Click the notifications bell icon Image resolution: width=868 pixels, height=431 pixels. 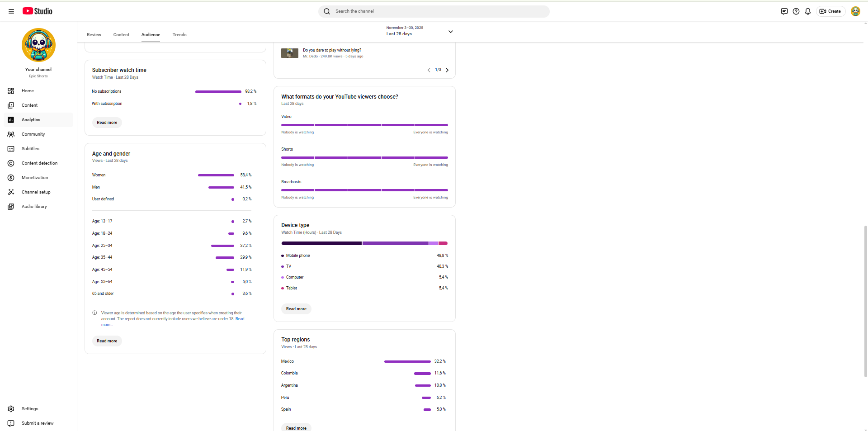808,11
